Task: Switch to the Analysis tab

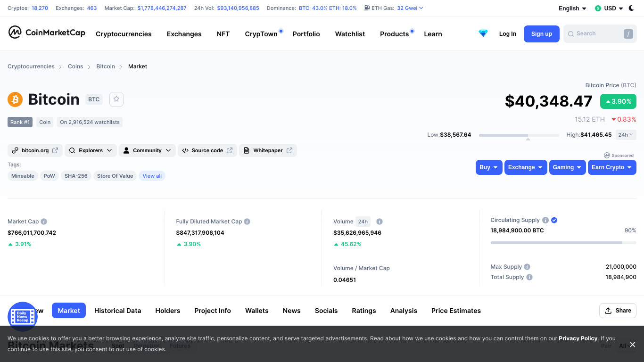Action: (x=404, y=311)
